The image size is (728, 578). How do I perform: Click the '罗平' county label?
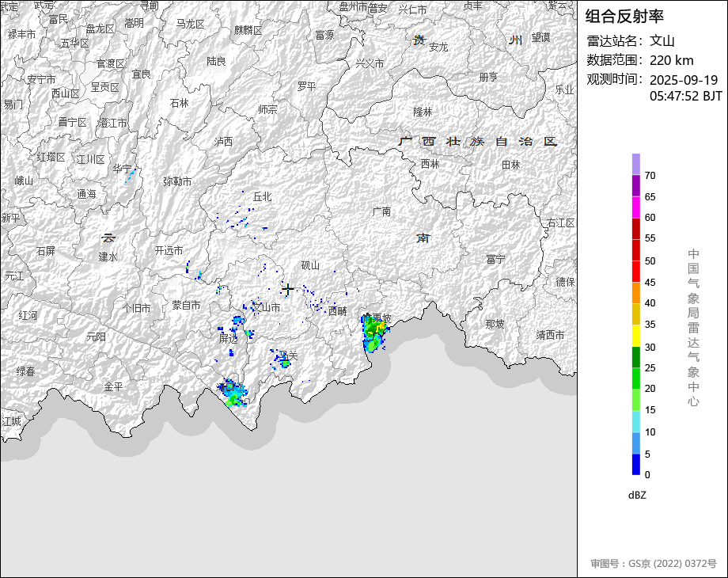tap(306, 86)
